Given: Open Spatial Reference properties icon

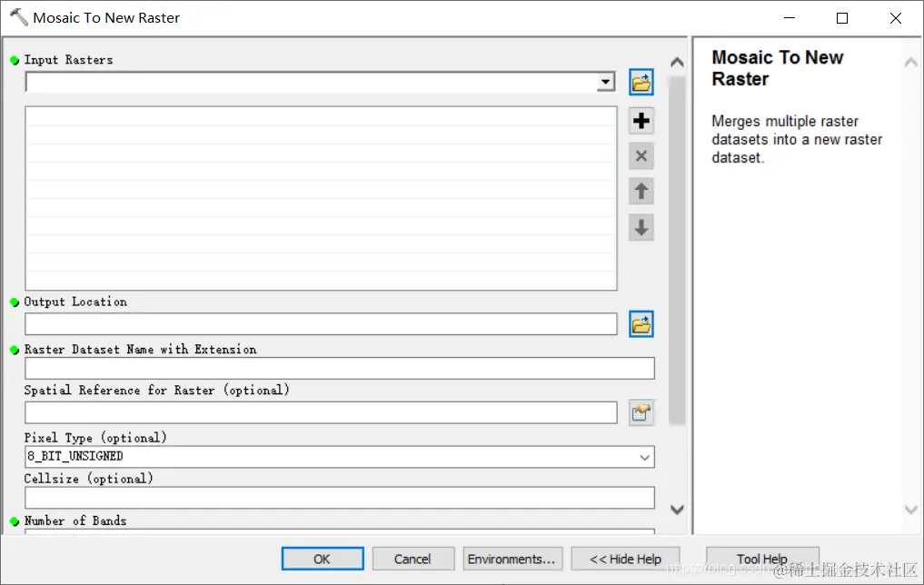Looking at the screenshot, I should 641,412.
